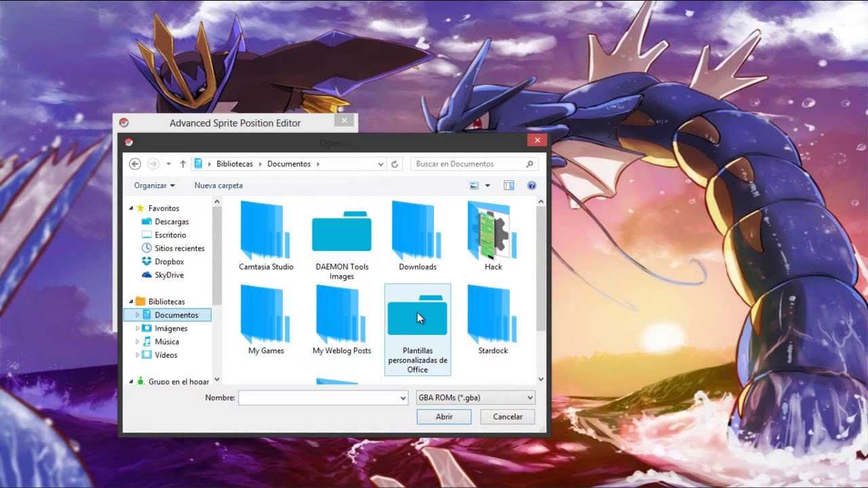Collapse the Bibliotecas group
This screenshot has height=488, width=868.
[131, 302]
